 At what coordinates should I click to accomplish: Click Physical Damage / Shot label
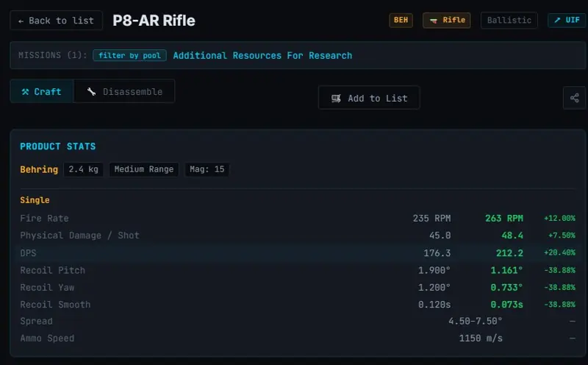[79, 235]
